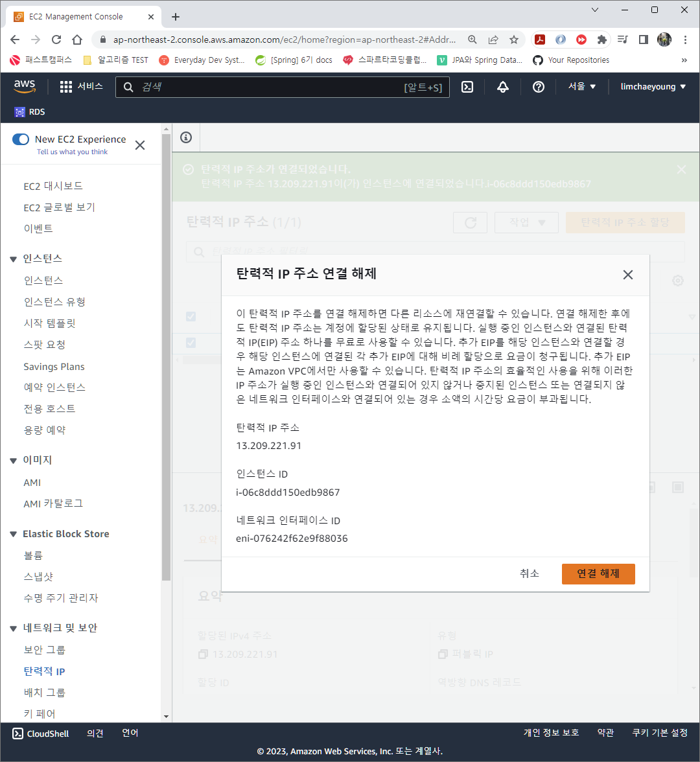This screenshot has height=762, width=700.
Task: Click the sidebar scroll down arrow
Action: (166, 717)
